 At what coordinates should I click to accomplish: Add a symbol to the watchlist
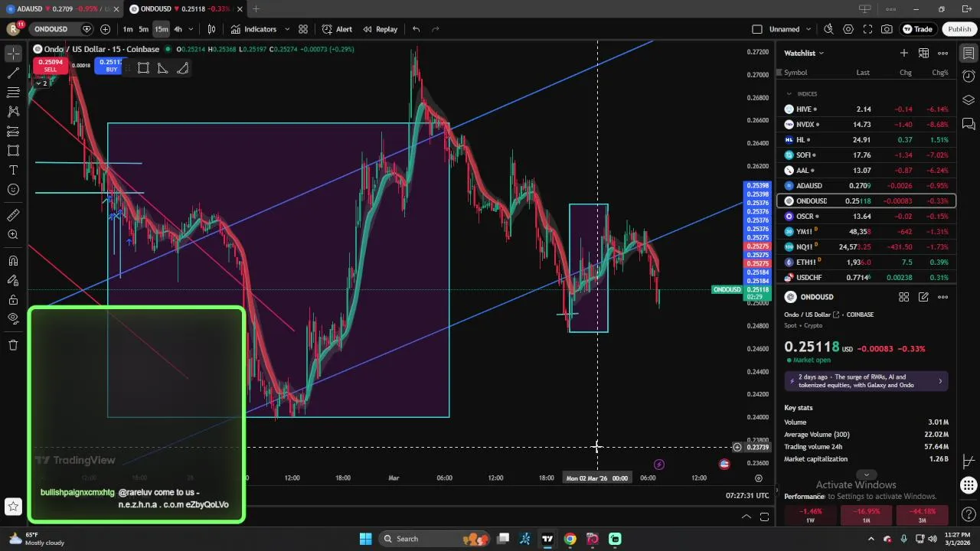coord(904,53)
